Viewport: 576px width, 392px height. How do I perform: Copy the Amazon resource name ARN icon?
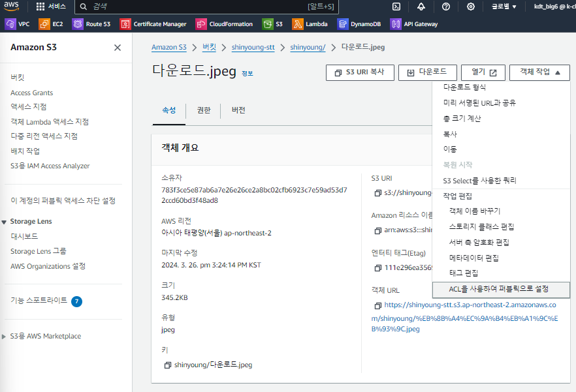click(x=377, y=231)
